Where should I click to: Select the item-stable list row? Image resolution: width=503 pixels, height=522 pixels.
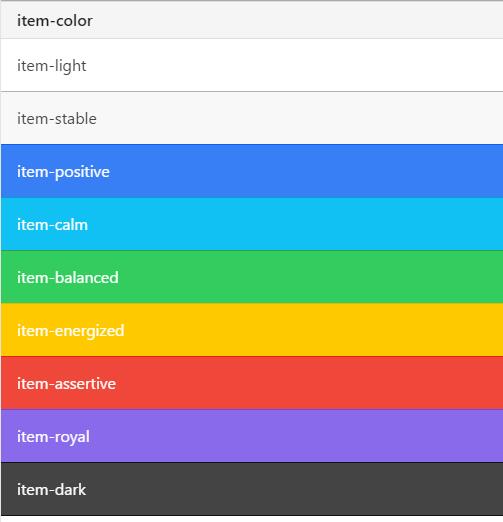tap(252, 118)
